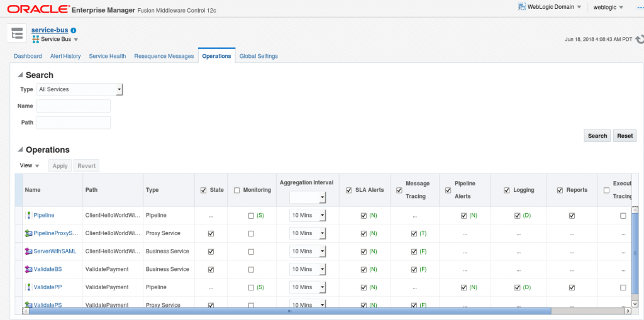
Task: Switch to the Resequence Messages tab
Action: point(164,57)
